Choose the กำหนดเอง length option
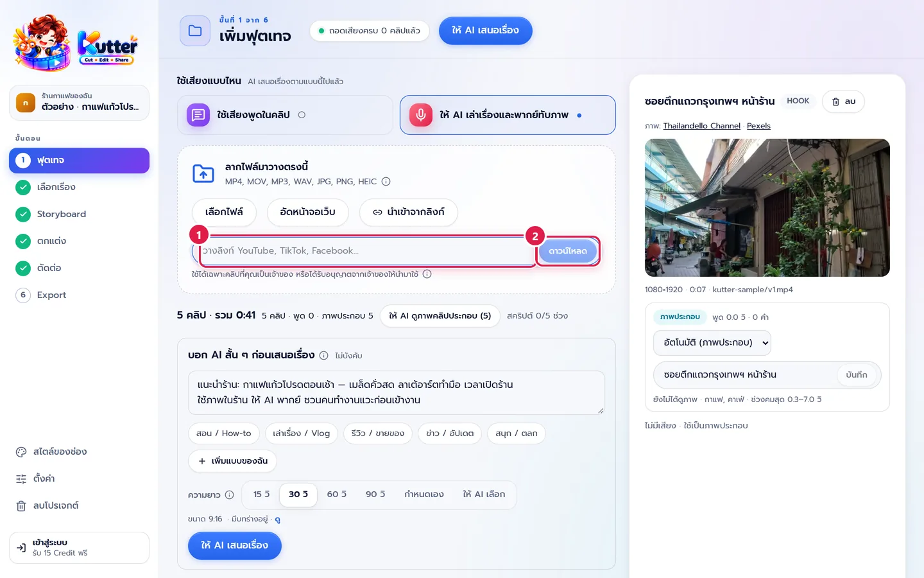 424,495
